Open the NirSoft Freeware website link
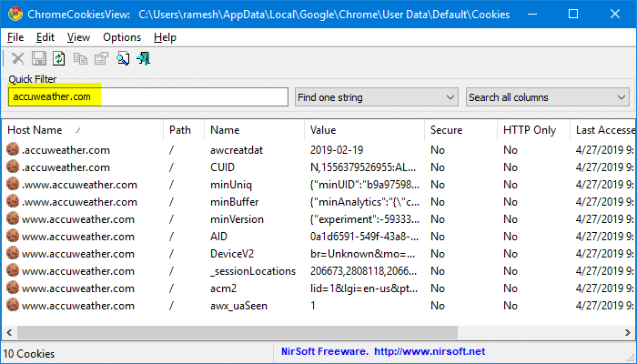This screenshot has height=364, width=637. click(x=383, y=351)
